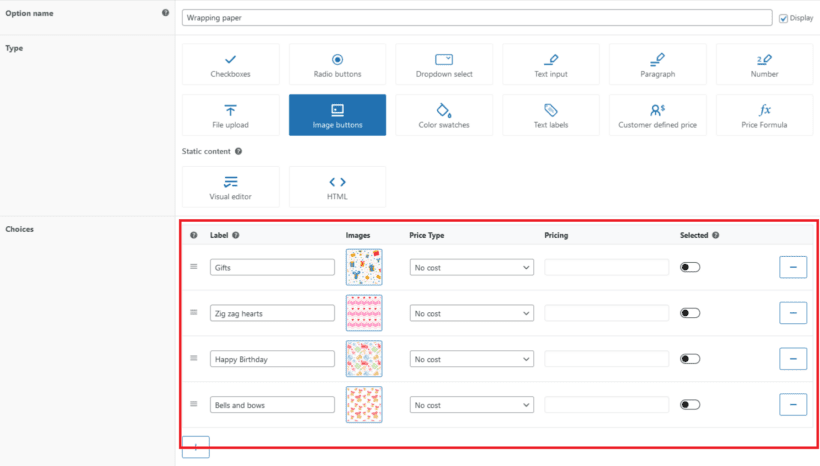
Task: Choose the Radio buttons type
Action: click(x=337, y=64)
